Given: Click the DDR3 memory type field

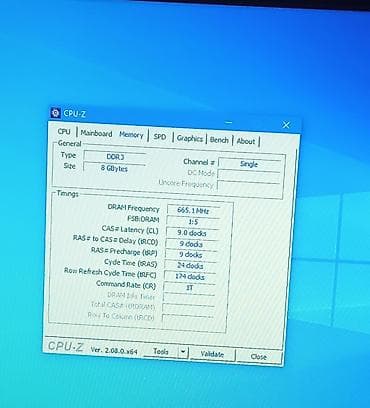Looking at the screenshot, I should (x=115, y=156).
